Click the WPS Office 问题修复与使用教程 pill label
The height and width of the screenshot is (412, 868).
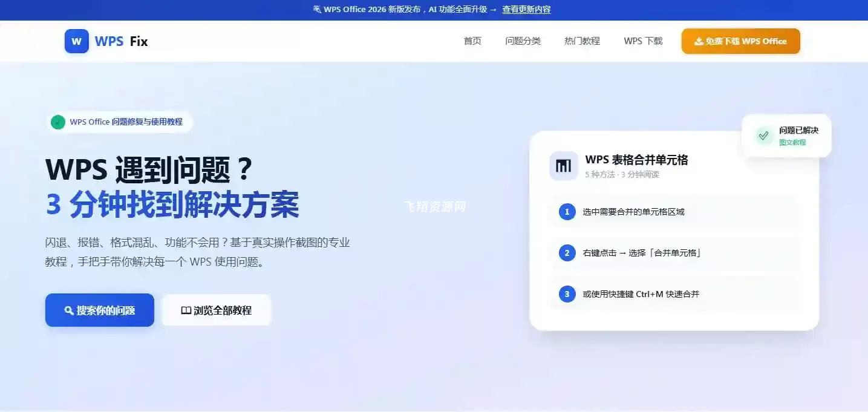click(126, 122)
